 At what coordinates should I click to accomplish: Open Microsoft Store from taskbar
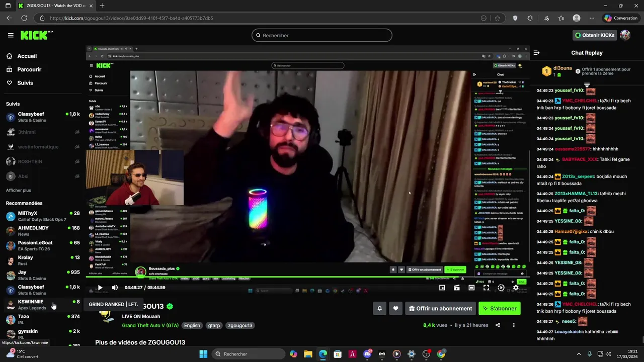pos(338,354)
